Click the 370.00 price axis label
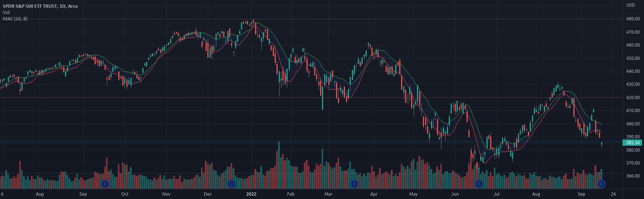This screenshot has width=644, height=199. pyautogui.click(x=633, y=163)
